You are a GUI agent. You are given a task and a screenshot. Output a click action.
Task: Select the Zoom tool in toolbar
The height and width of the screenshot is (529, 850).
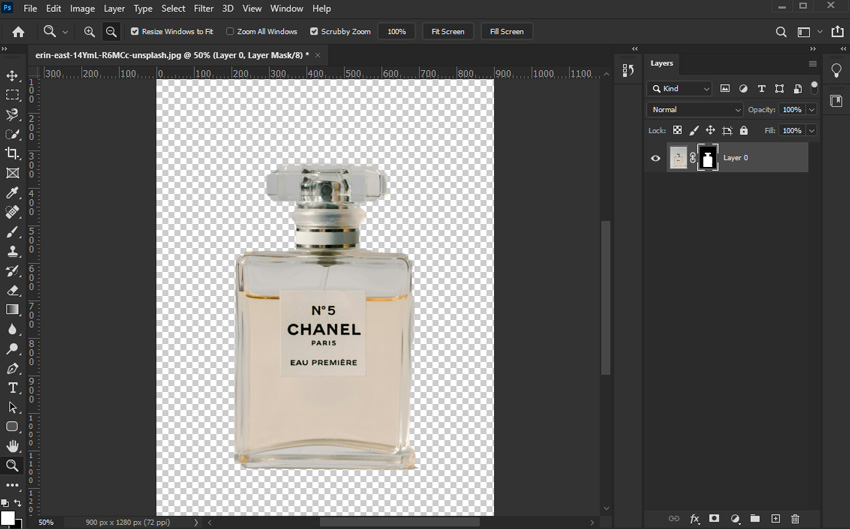(x=12, y=465)
